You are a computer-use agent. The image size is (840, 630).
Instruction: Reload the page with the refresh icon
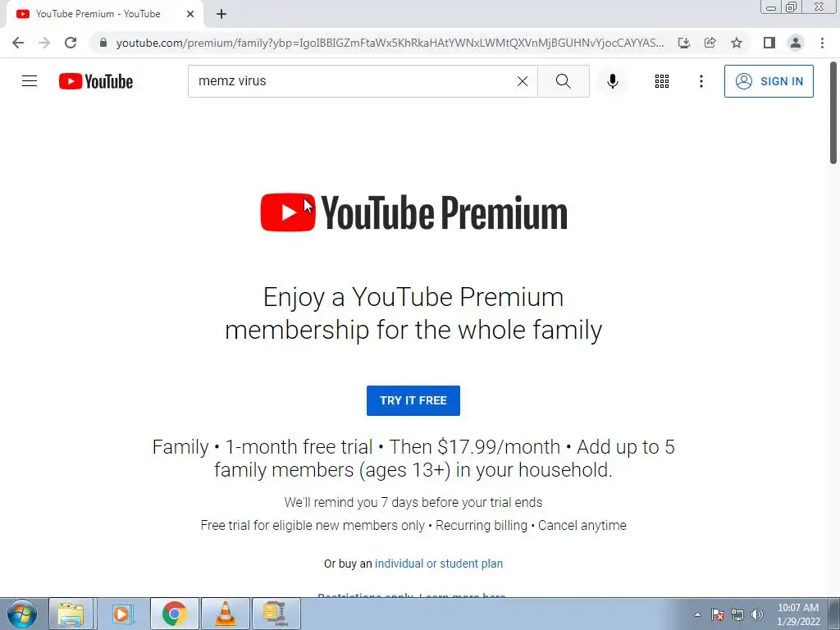coord(71,43)
